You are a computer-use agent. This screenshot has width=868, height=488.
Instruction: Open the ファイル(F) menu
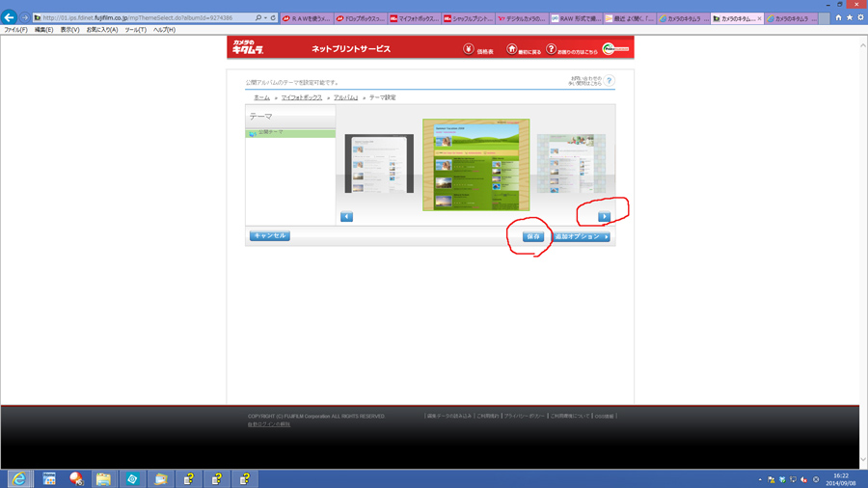15,30
